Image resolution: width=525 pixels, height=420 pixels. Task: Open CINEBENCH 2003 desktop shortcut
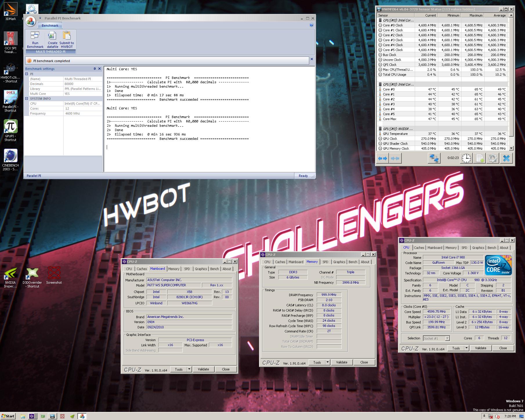tap(10, 160)
